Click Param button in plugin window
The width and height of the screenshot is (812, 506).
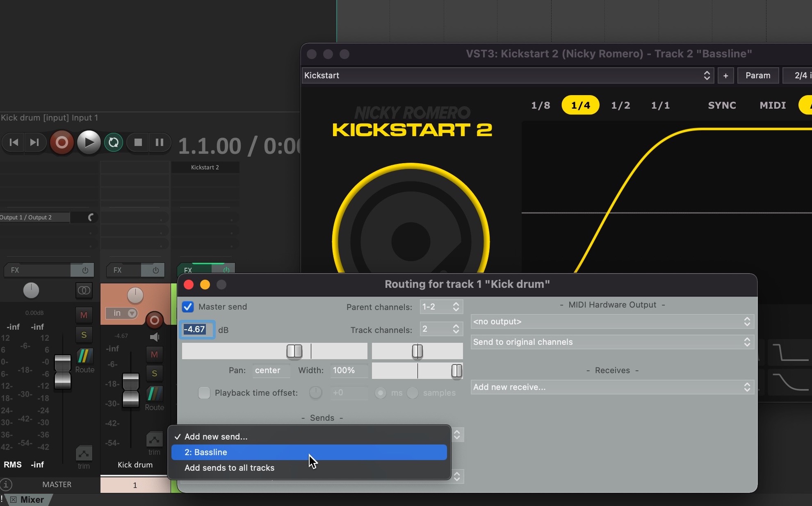[x=758, y=75]
